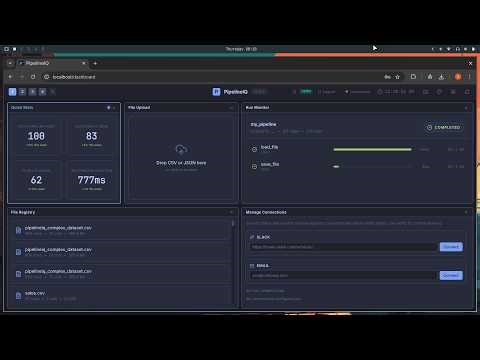
Task: Connect the Email integration
Action: [x=451, y=276]
